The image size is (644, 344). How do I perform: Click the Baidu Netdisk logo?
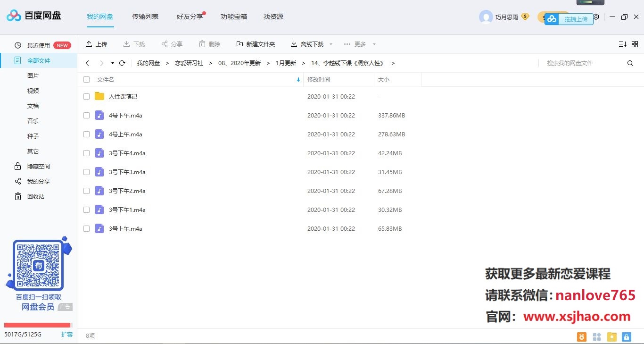(33, 16)
